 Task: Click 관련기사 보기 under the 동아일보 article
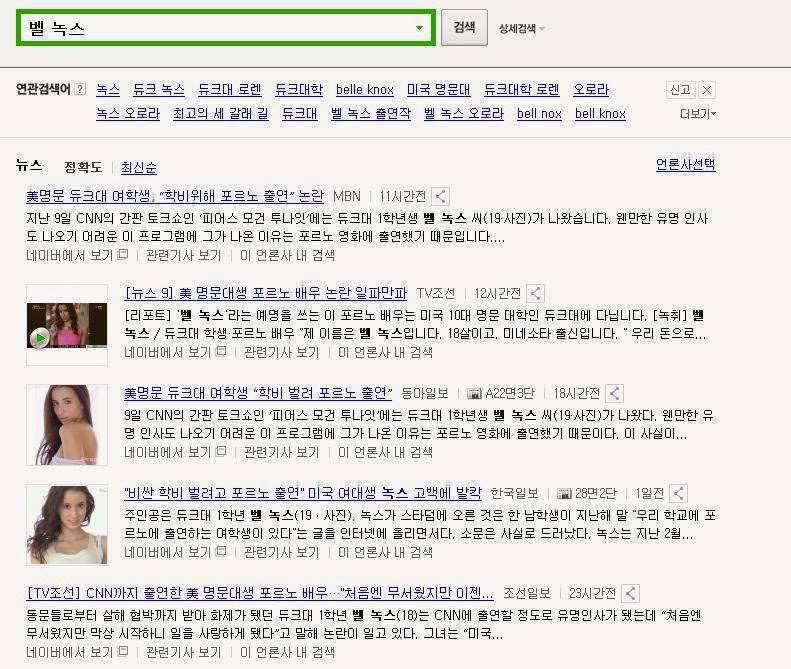click(281, 452)
